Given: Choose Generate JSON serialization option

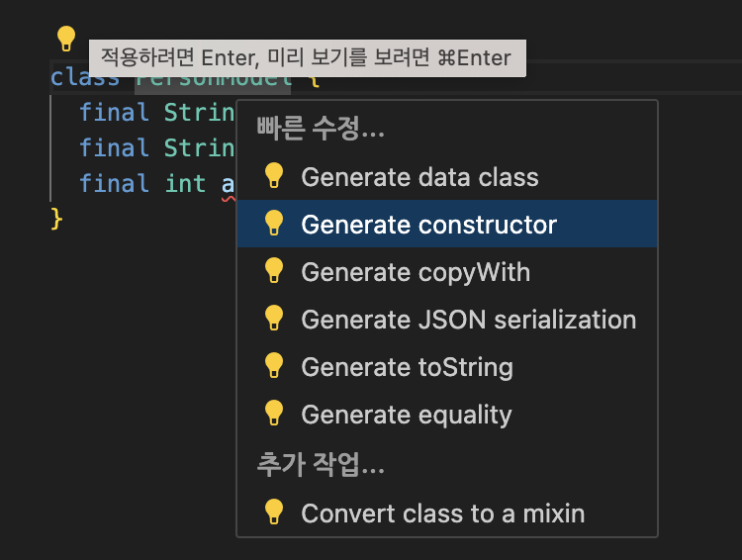Looking at the screenshot, I should (x=447, y=319).
